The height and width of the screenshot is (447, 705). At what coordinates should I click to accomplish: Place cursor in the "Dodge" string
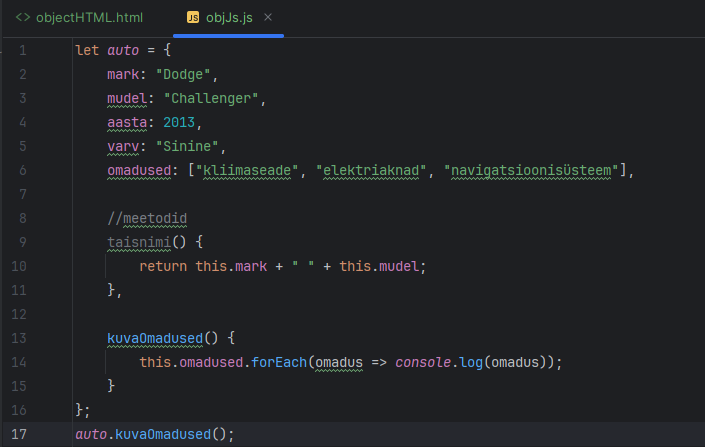(186, 74)
